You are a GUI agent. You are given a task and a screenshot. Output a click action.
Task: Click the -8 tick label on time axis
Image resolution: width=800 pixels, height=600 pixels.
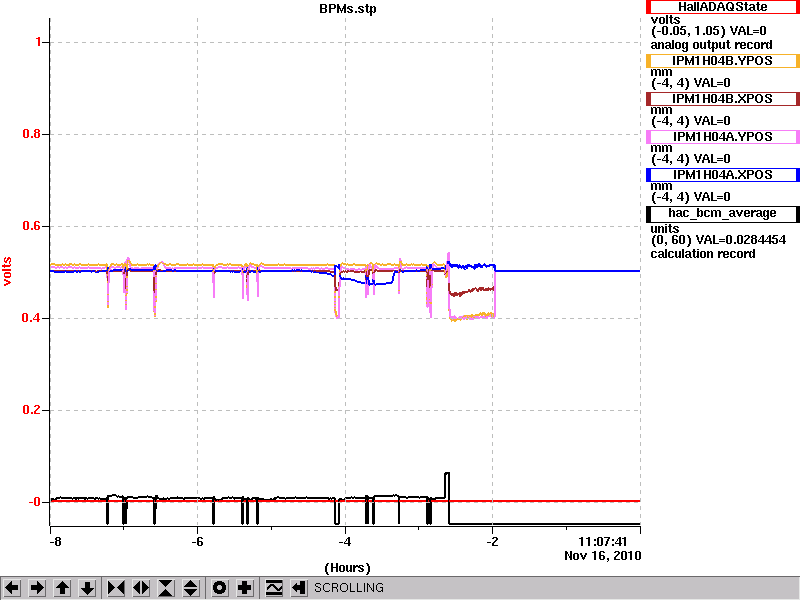[55, 542]
